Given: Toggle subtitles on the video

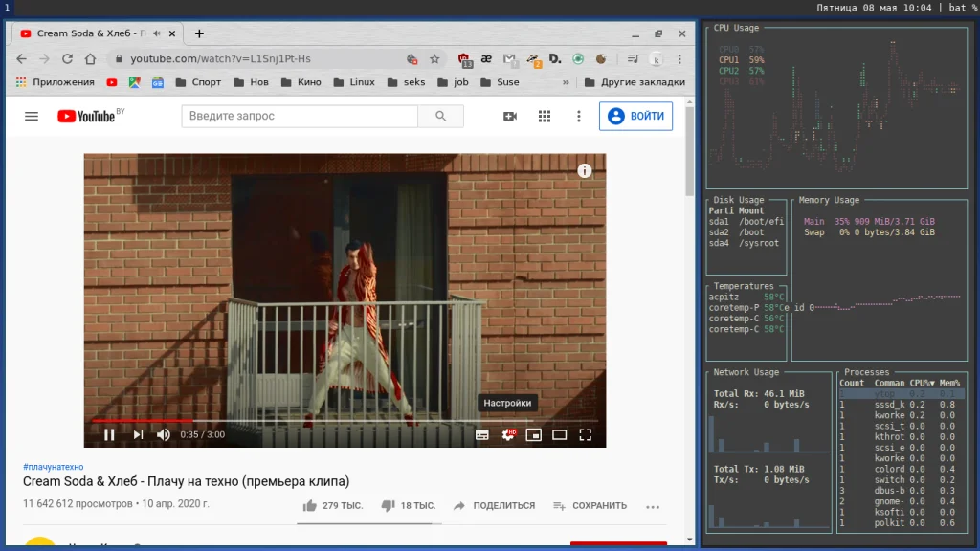Looking at the screenshot, I should [x=482, y=434].
